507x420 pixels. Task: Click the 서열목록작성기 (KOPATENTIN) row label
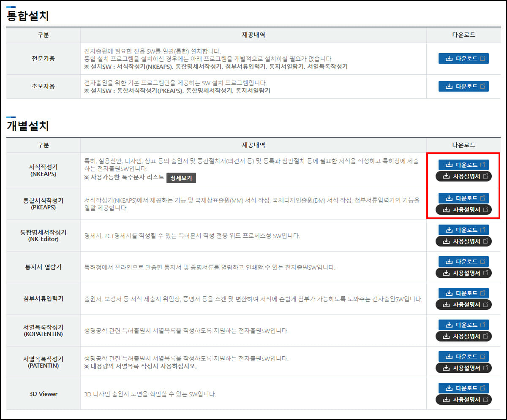43,331
